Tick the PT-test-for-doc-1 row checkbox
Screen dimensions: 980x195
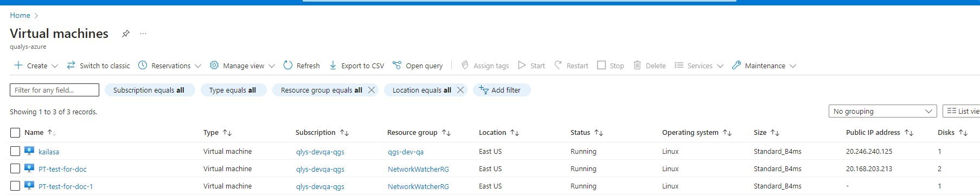(x=15, y=186)
